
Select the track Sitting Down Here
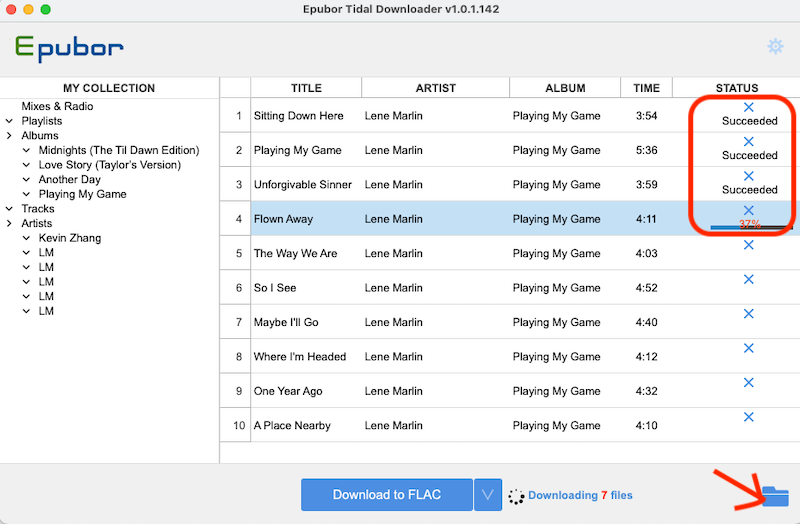click(298, 116)
